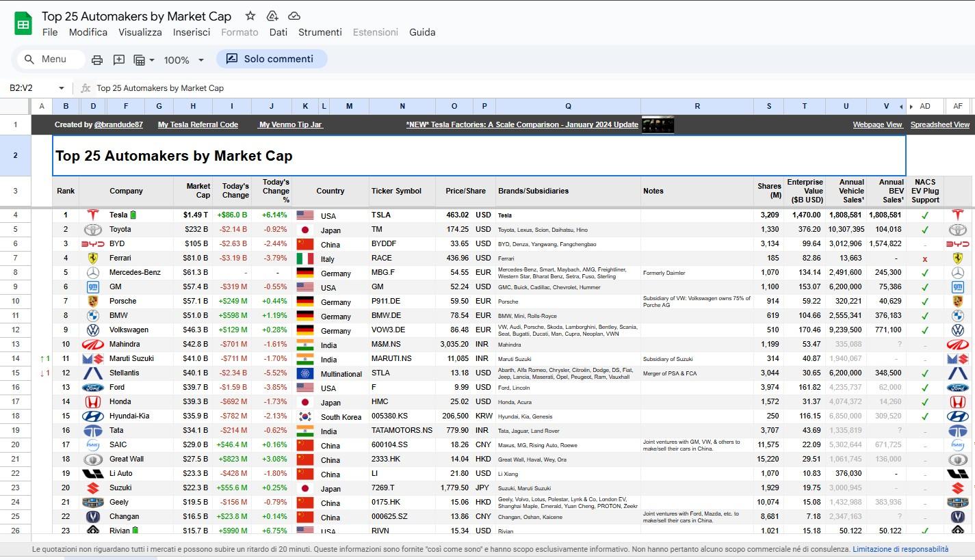Open Tesla Factories Scale Comparison link
This screenshot has width=975, height=560.
click(x=522, y=125)
